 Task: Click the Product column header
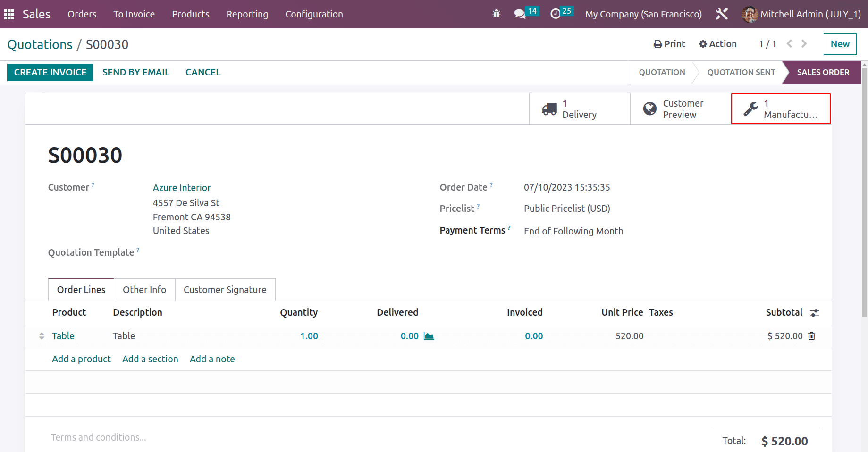69,312
